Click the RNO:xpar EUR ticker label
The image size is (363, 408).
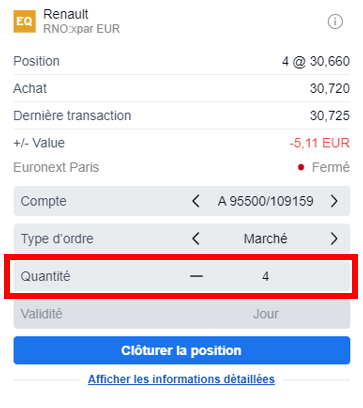[81, 29]
